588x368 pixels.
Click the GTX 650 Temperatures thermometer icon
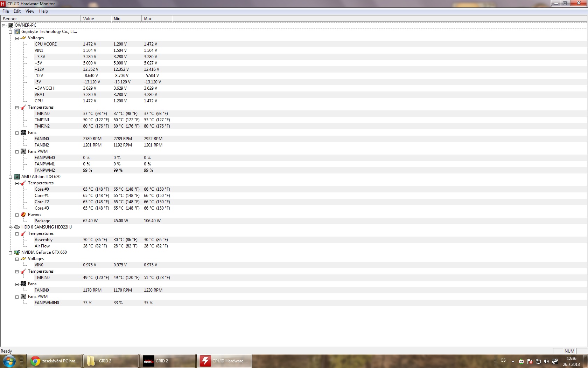(23, 271)
